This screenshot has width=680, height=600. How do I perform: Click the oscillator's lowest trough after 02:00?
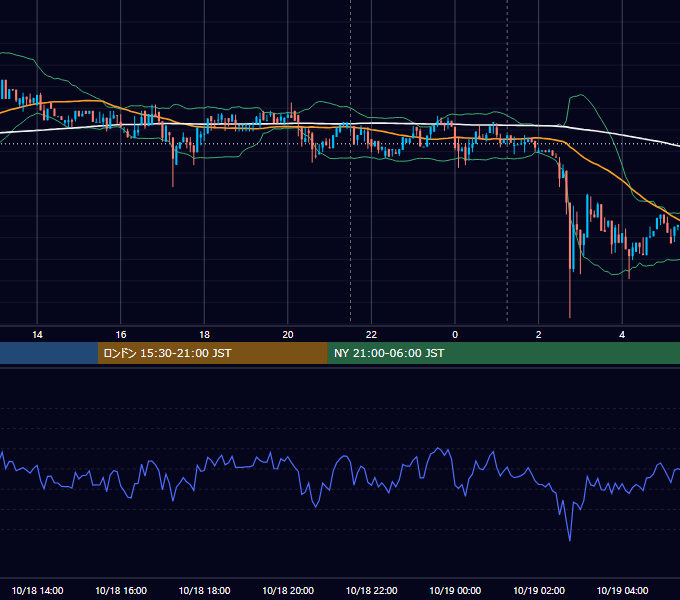[569, 540]
